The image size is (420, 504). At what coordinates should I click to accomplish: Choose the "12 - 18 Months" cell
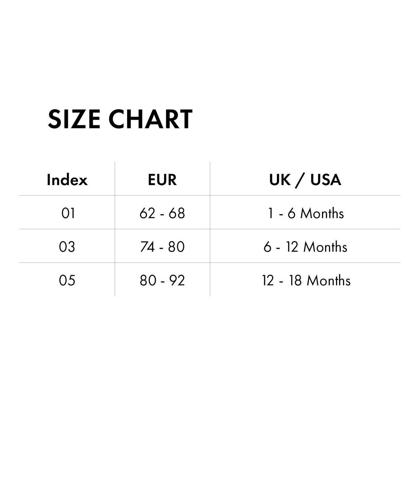pos(306,280)
